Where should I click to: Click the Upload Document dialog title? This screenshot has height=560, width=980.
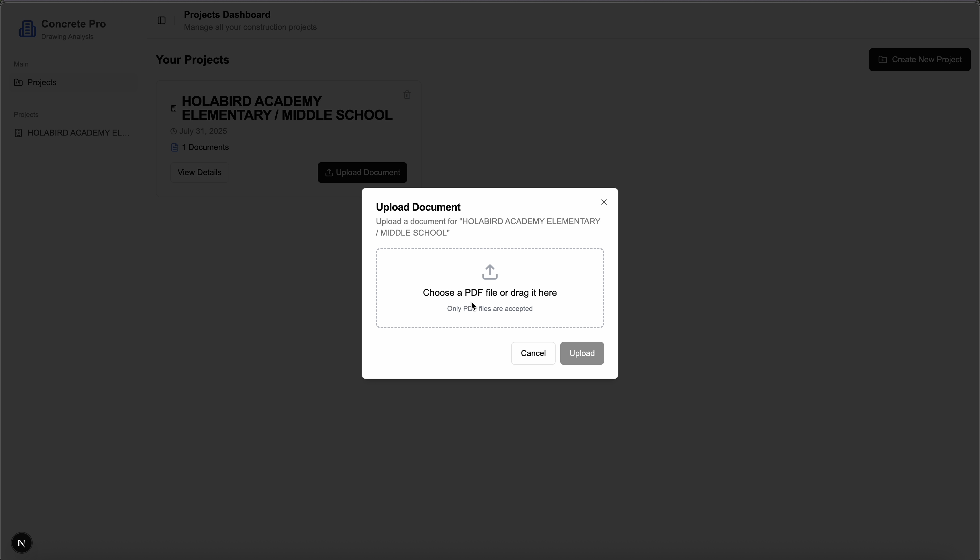coord(418,207)
